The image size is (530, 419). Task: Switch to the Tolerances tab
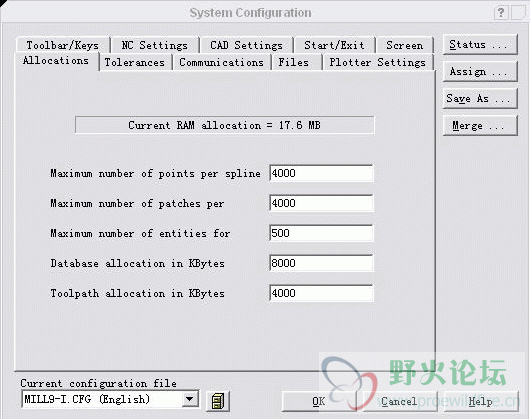135,63
